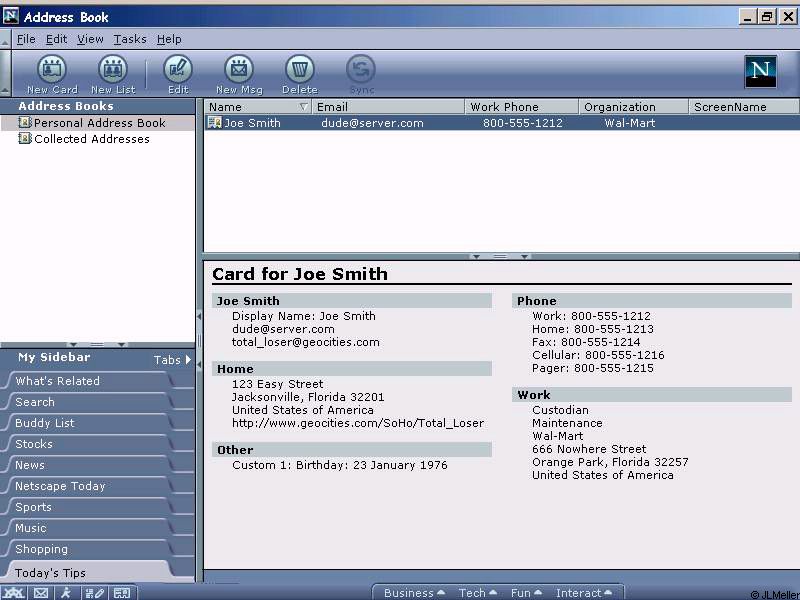Click the Orange Park, Florida 32257 line
The height and width of the screenshot is (600, 800).
(x=610, y=462)
